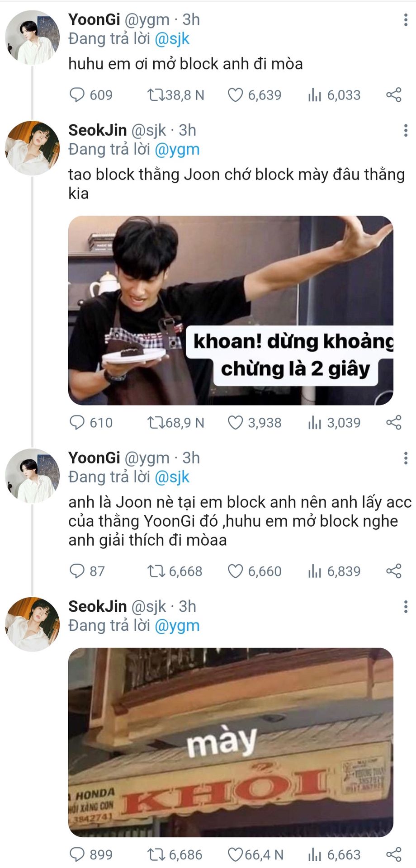The image size is (416, 868).
Task: Share the last SeokJin tweet
Action: pyautogui.click(x=394, y=855)
